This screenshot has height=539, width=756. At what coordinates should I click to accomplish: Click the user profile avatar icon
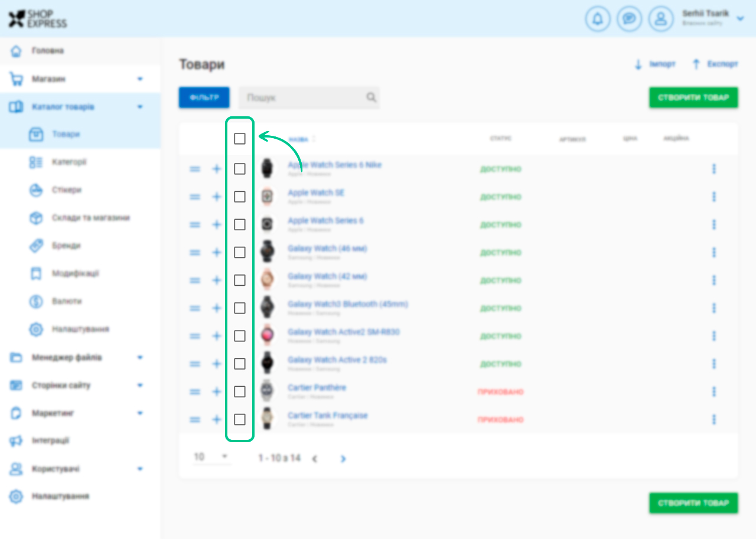pos(661,19)
